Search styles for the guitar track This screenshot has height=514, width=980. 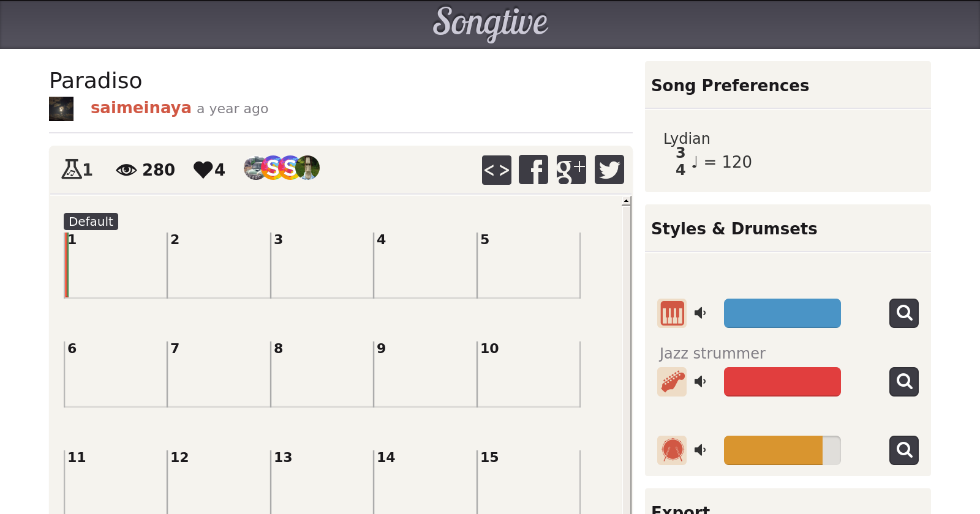click(903, 382)
